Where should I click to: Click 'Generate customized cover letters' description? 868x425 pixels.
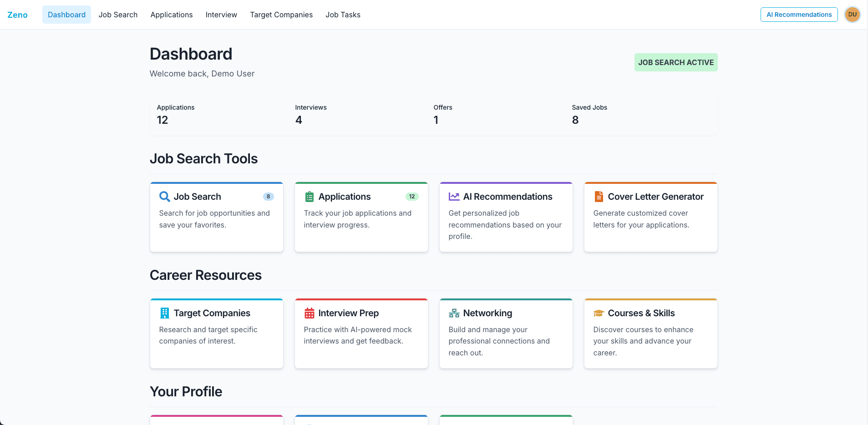click(x=641, y=219)
